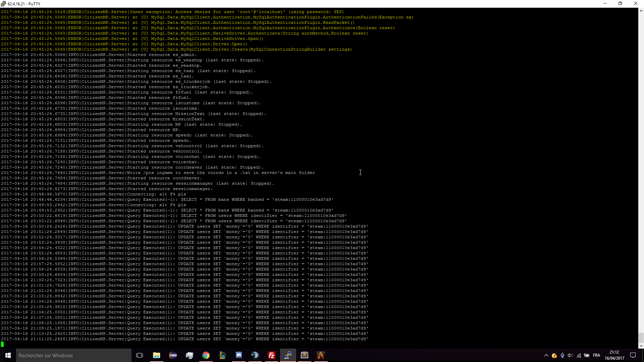
Task: Click the 'Starting resource lscustoms' line
Action: coord(131,103)
